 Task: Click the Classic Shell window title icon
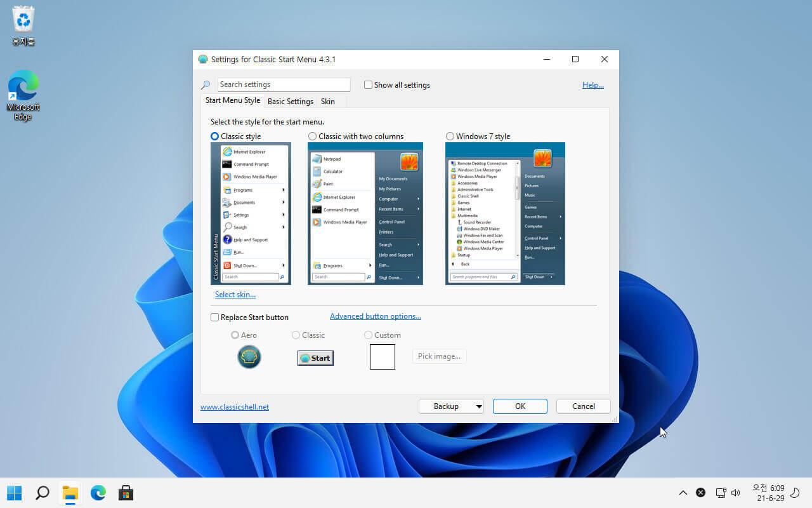coord(203,60)
